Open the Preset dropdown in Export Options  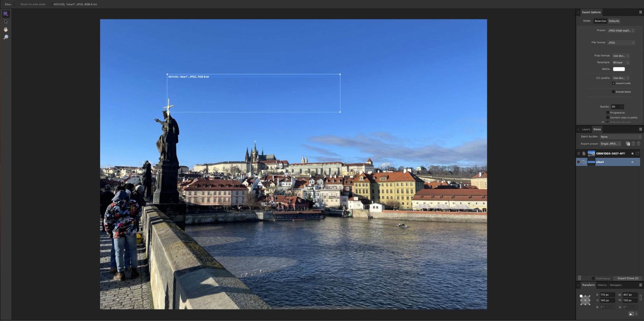coord(621,31)
